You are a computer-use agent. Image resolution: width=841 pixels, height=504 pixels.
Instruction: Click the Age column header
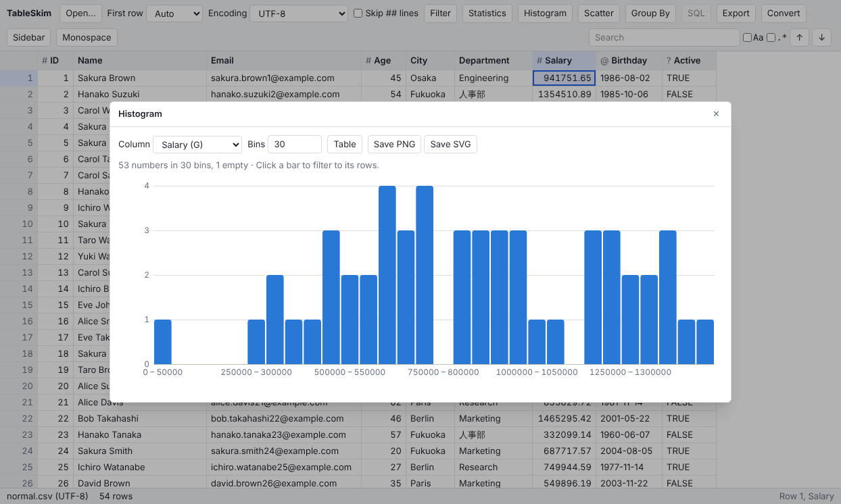point(384,61)
